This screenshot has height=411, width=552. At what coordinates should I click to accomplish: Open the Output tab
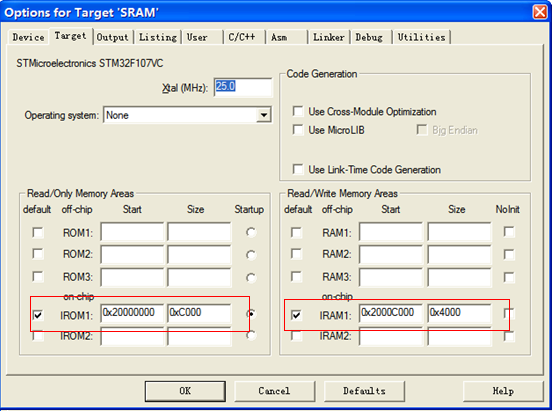(113, 37)
